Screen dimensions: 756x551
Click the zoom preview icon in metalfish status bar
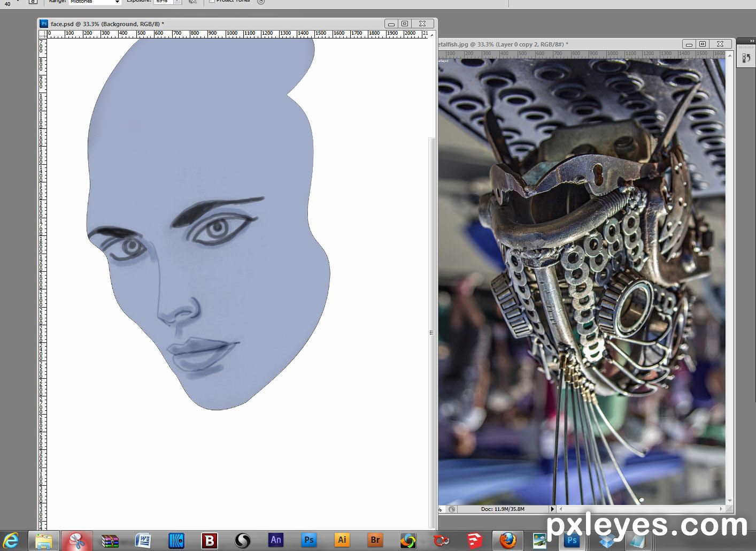pyautogui.click(x=452, y=509)
